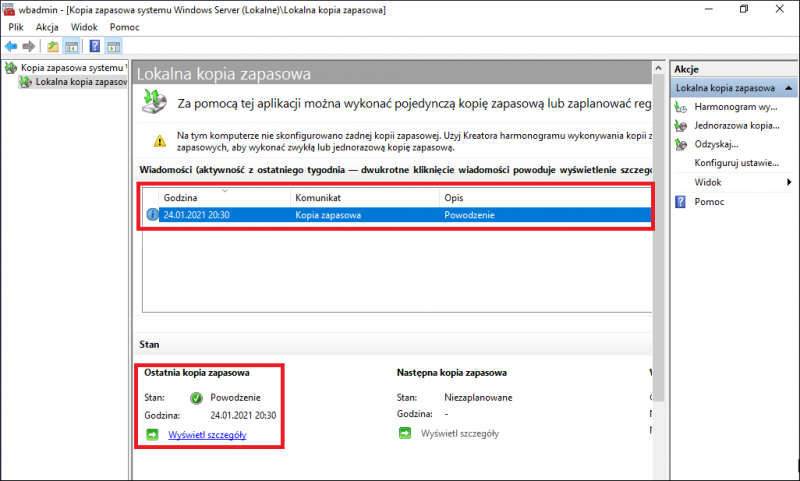Launch Odzyskaj recovery action
The width and height of the screenshot is (800, 481).
(716, 144)
